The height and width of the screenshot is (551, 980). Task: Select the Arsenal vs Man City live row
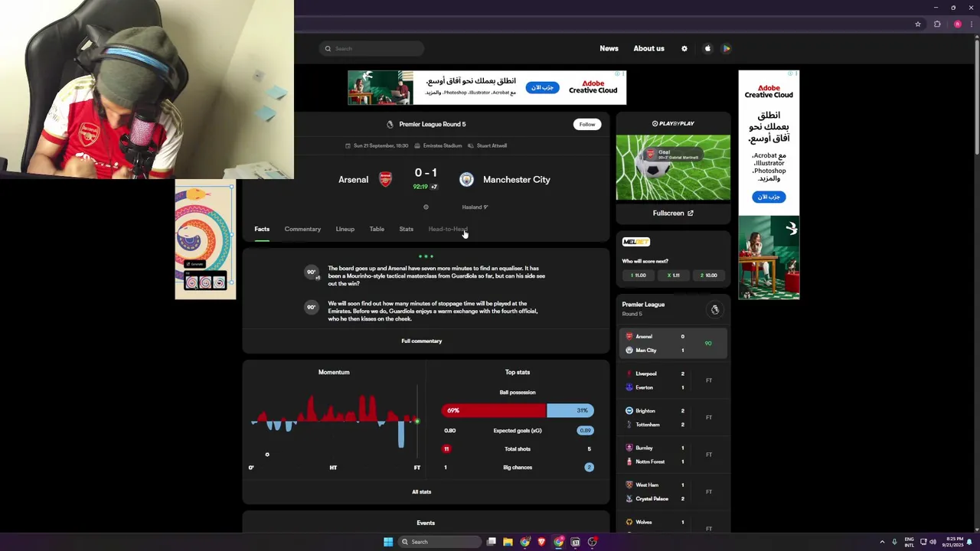[673, 344]
